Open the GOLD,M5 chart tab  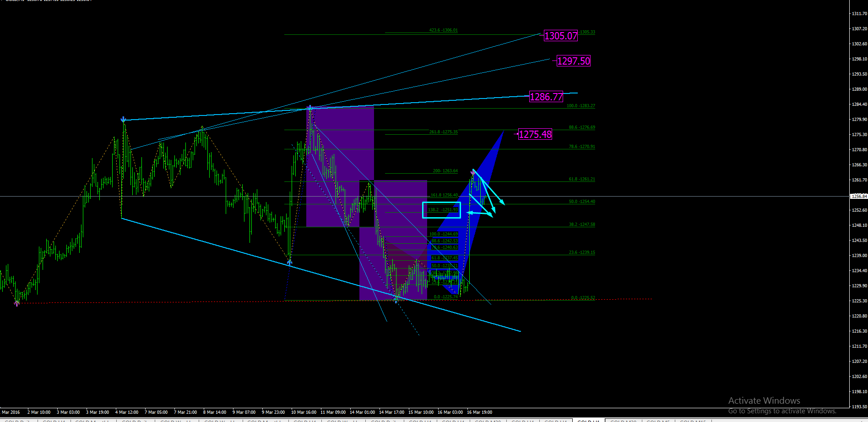coord(659,420)
